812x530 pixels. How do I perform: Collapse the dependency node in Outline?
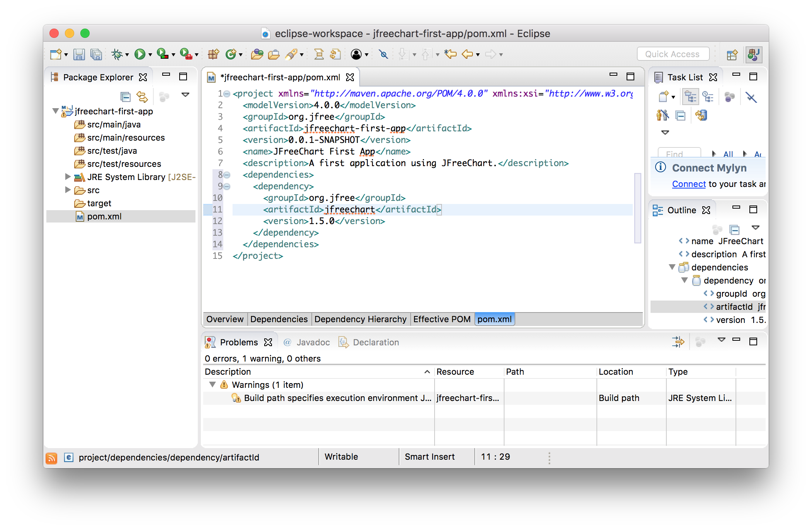(684, 280)
